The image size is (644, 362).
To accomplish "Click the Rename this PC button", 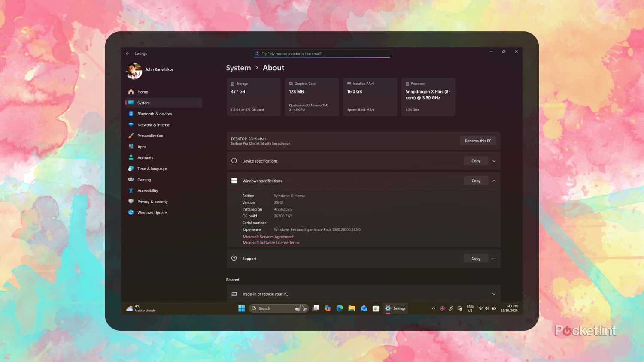I will [478, 141].
